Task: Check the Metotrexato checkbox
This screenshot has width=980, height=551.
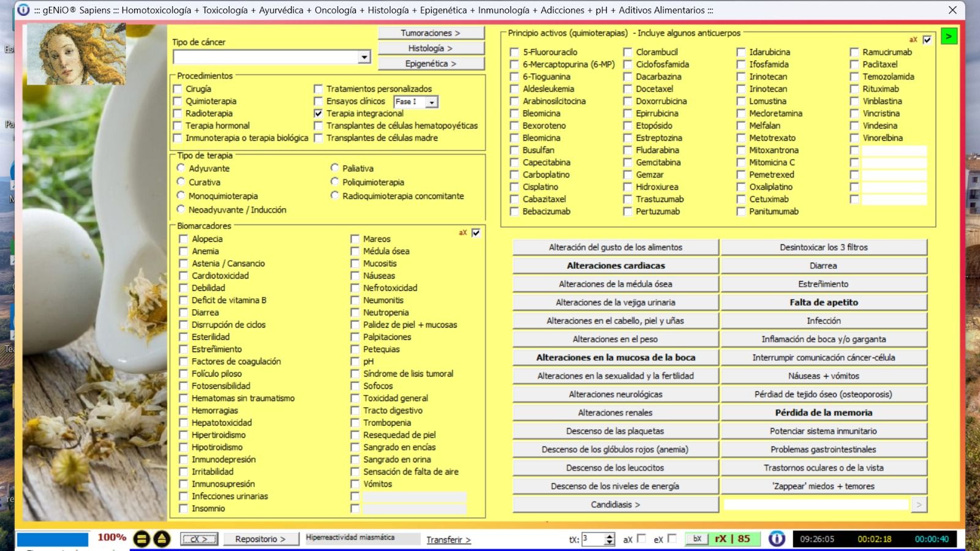Action: point(741,138)
